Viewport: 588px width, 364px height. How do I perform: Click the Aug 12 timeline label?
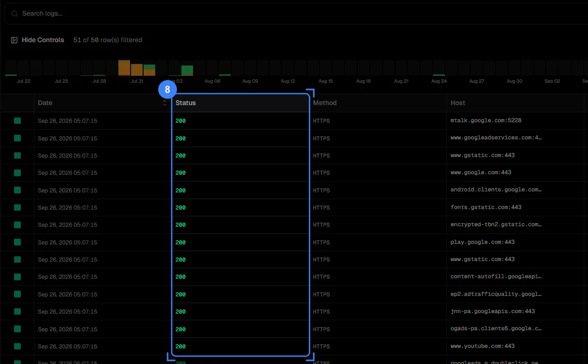[x=288, y=81]
